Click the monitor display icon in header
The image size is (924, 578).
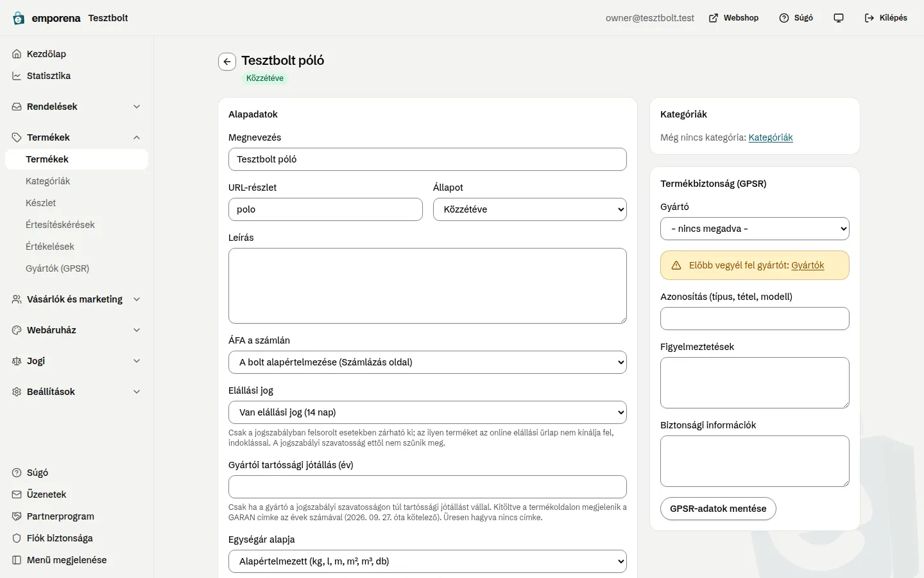[839, 18]
